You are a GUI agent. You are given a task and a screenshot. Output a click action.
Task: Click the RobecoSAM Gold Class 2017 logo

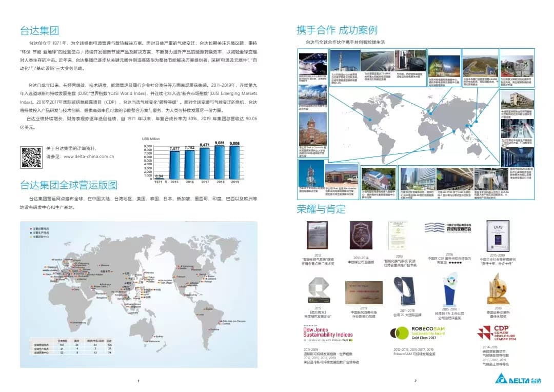point(418,333)
